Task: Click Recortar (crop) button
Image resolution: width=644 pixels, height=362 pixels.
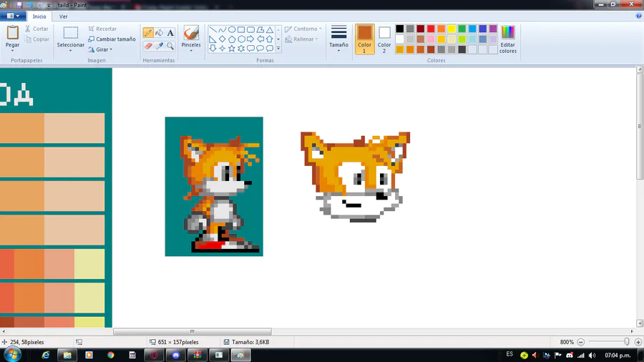Action: [102, 29]
